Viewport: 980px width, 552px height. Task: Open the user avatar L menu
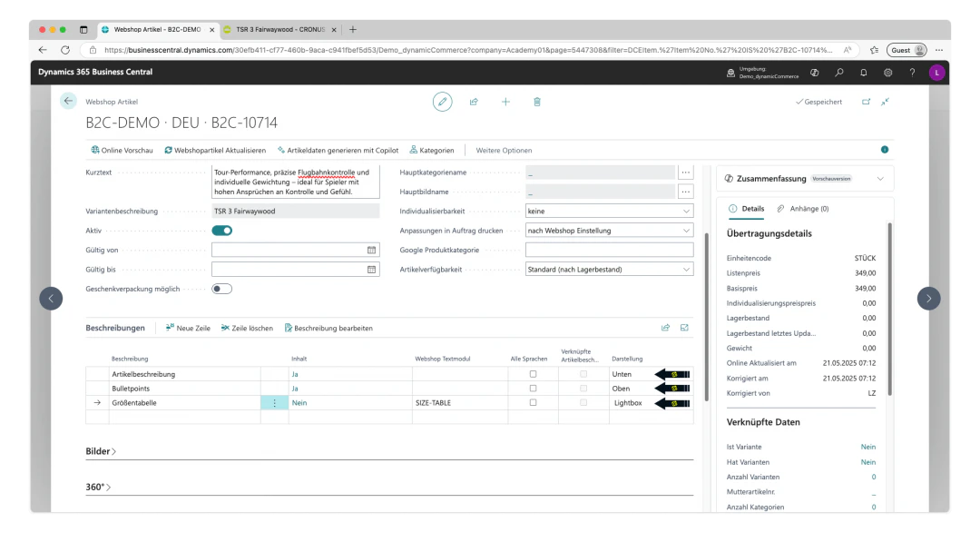[x=936, y=73]
